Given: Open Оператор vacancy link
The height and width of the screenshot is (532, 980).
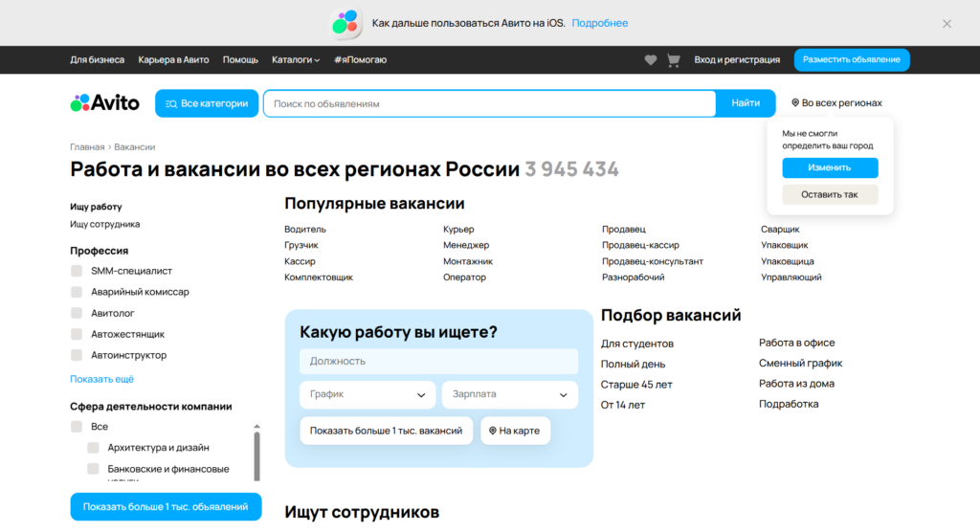Looking at the screenshot, I should pos(464,277).
